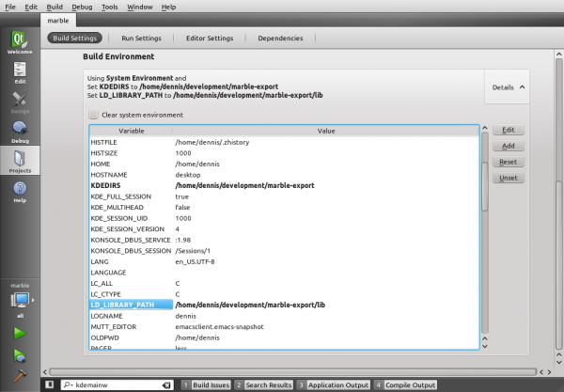Image resolution: width=564 pixels, height=392 pixels.
Task: Open locator filter magnifier dropdown
Action: point(70,385)
